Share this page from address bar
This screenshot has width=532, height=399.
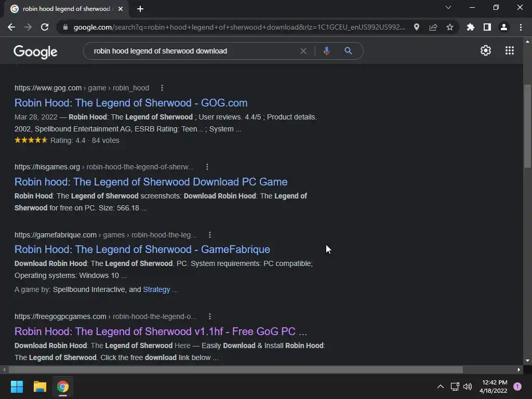pos(433,27)
